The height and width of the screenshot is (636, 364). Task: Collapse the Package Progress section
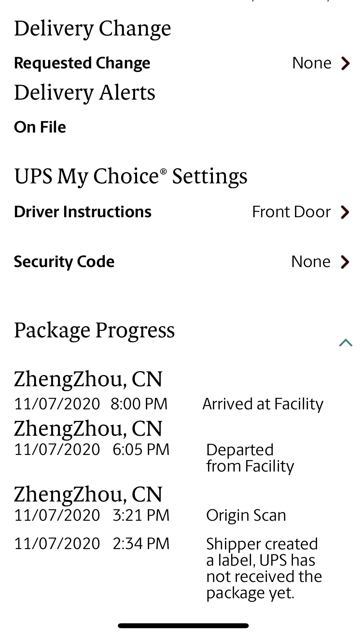tap(345, 343)
